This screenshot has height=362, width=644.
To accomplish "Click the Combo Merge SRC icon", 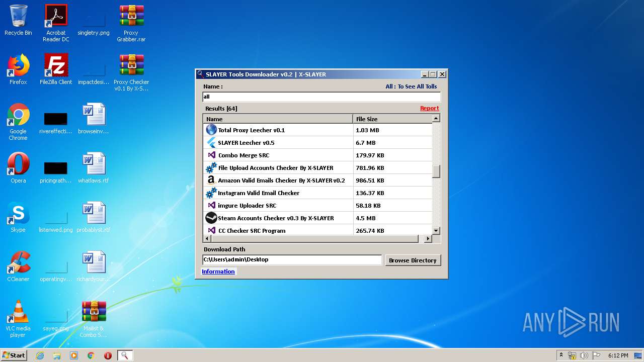I will pos(212,155).
